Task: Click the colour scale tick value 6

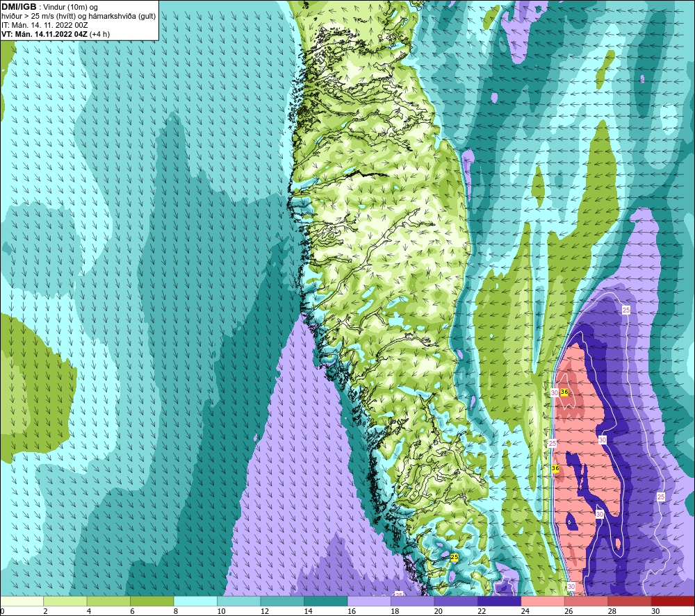Action: [x=133, y=612]
